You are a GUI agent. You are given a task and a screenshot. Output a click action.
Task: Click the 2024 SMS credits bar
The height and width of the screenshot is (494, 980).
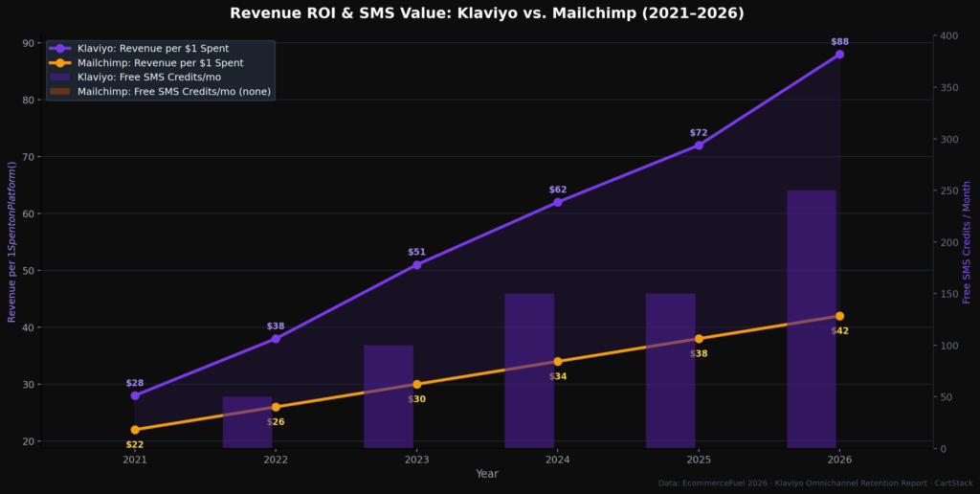click(x=529, y=370)
